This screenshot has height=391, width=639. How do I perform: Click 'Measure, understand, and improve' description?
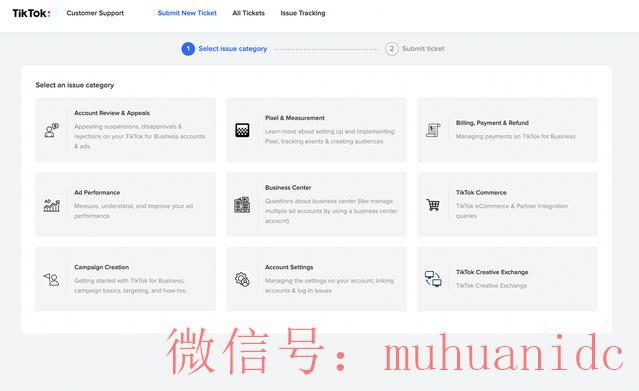(134, 211)
